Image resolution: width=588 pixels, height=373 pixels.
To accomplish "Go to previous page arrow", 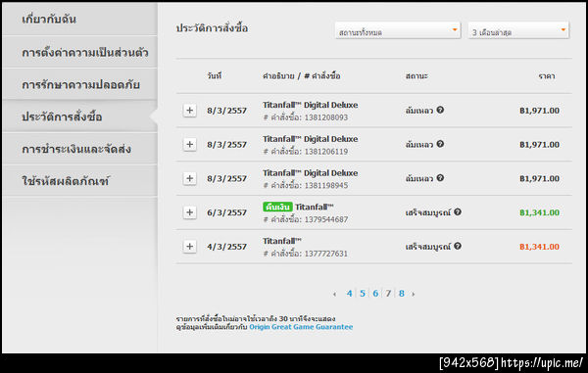I will pyautogui.click(x=334, y=294).
